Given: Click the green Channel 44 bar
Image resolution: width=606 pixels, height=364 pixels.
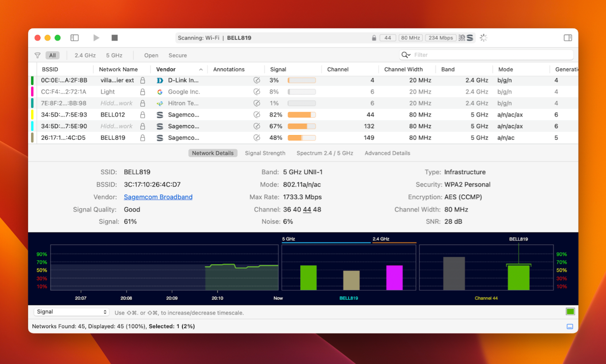Looking at the screenshot, I should [x=519, y=277].
